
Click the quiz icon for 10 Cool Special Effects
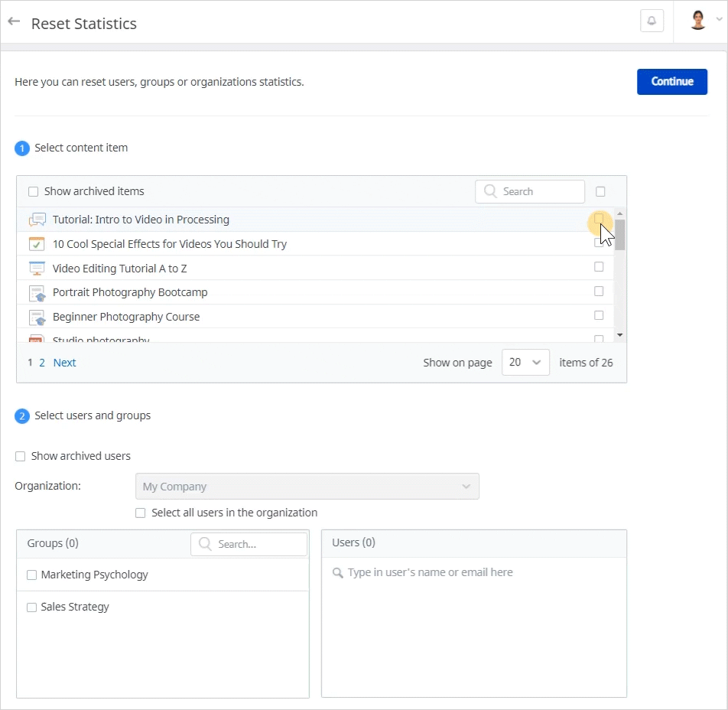[37, 244]
